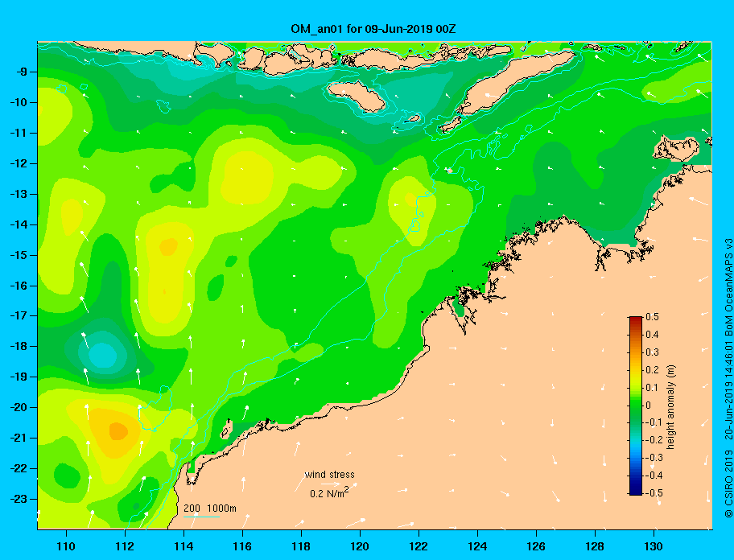Click the latitude label -15
Screen dimensions: 734x560
click(19, 255)
